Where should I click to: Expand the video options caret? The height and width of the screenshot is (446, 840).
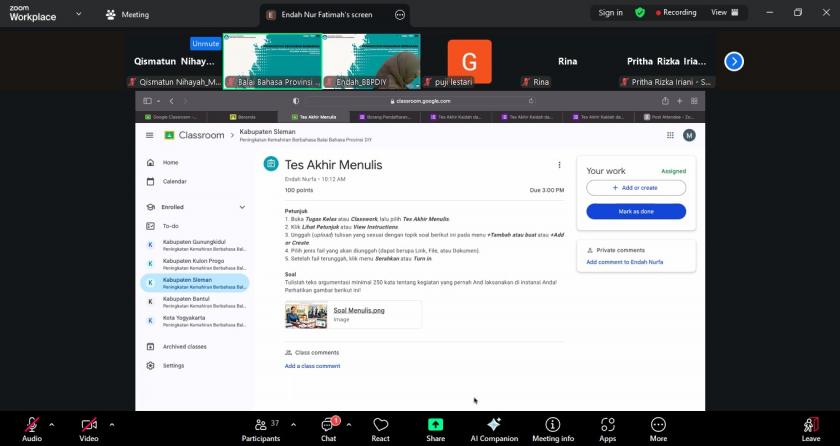click(111, 424)
